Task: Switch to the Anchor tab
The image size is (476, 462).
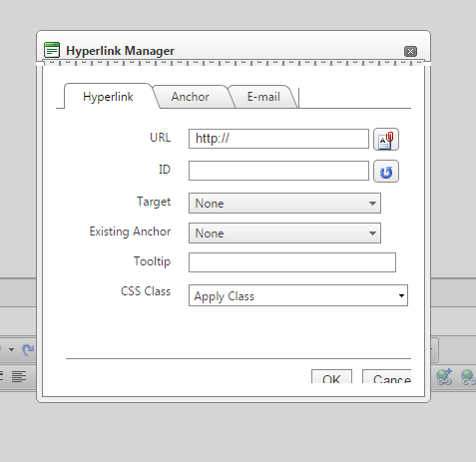Action: [191, 97]
